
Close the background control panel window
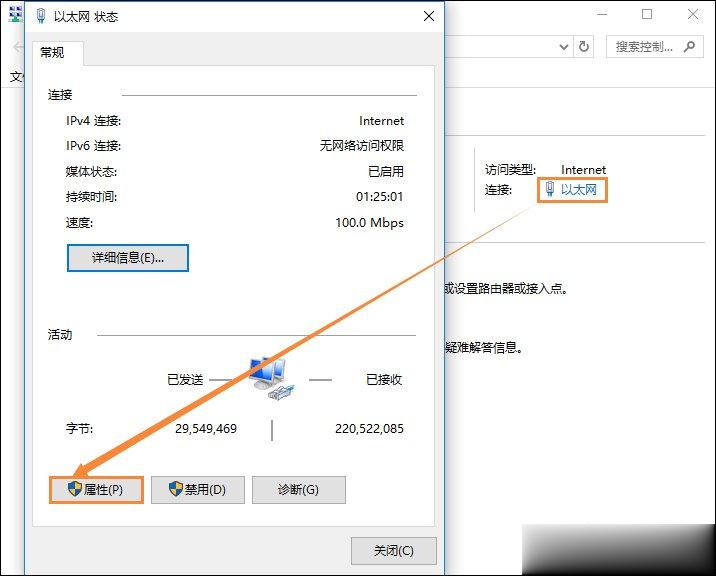693,15
